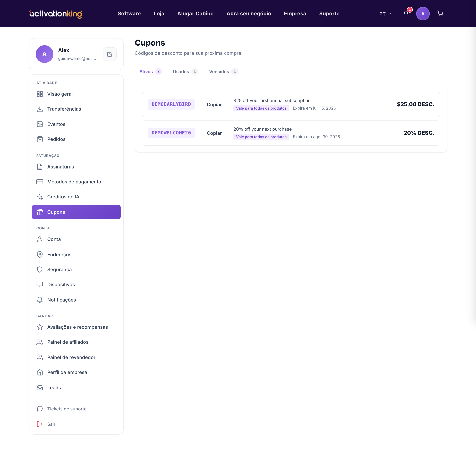Click the Pedidos shopping bag icon
The image size is (476, 455).
click(x=40, y=139)
